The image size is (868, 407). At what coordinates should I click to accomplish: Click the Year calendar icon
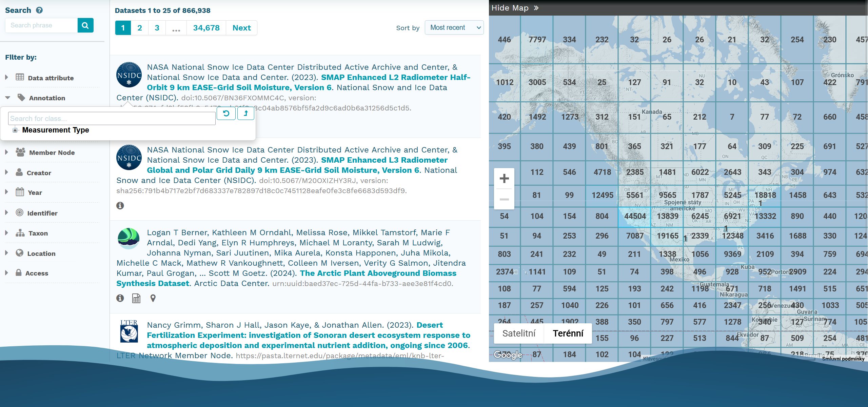[x=20, y=192]
